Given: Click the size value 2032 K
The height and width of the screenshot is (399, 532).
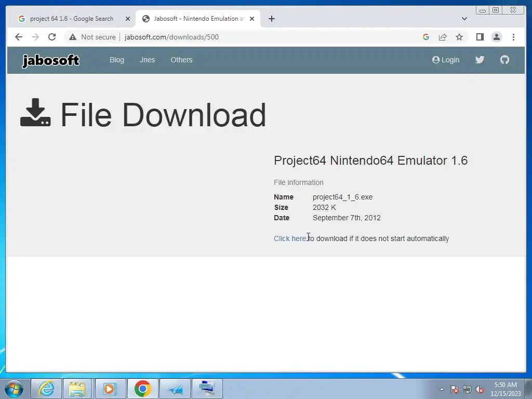Looking at the screenshot, I should (324, 207).
